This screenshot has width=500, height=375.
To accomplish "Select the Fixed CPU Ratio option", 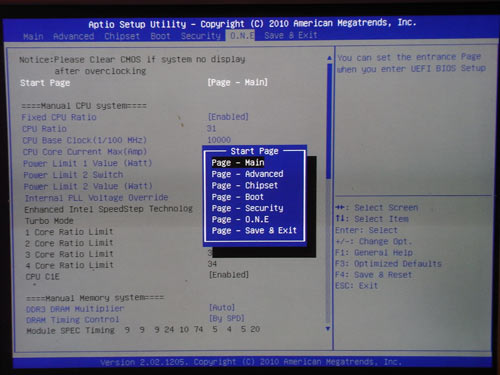I will point(59,117).
